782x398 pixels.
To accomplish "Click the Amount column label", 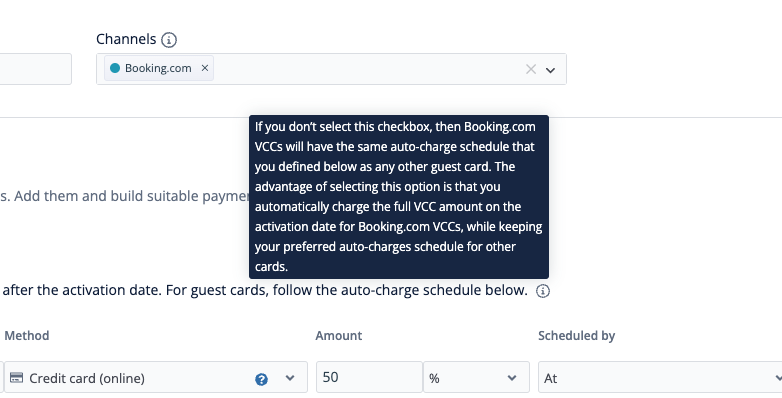I will pos(339,336).
